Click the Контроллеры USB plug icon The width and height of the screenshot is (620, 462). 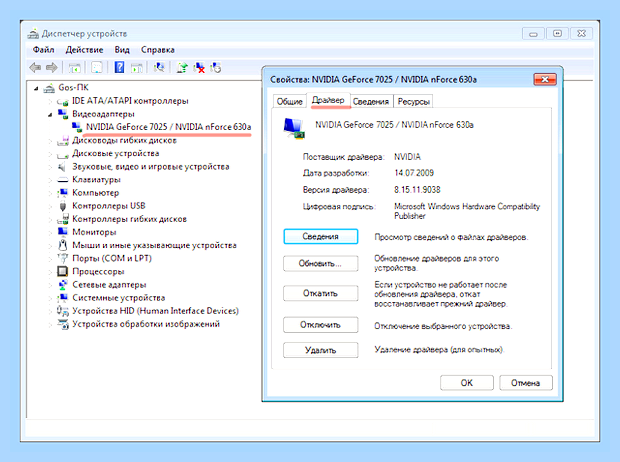point(62,206)
